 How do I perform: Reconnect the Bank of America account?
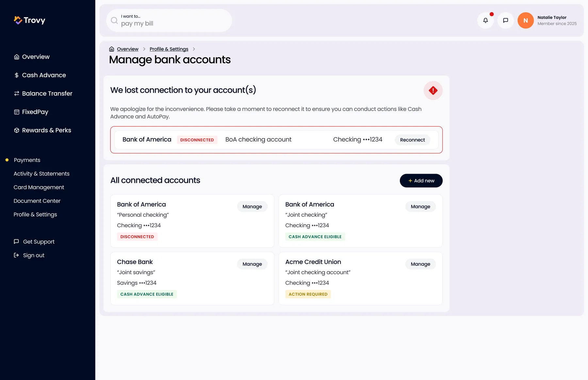click(412, 140)
